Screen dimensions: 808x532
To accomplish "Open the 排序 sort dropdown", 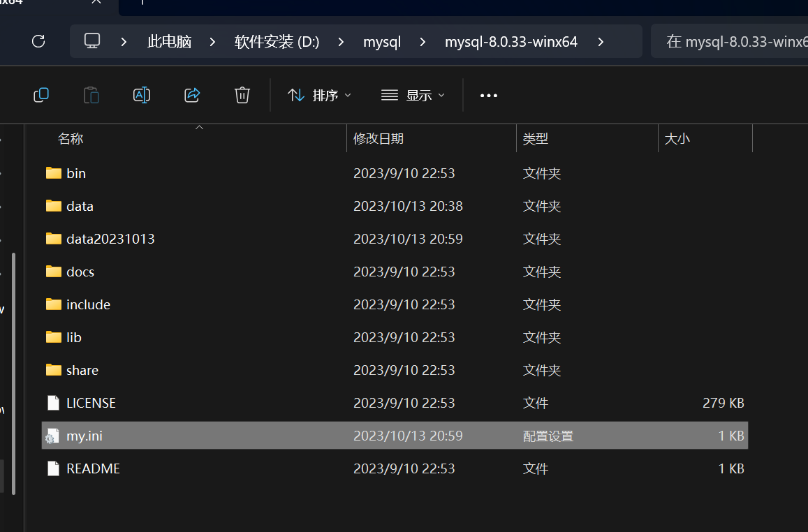I will (x=318, y=96).
